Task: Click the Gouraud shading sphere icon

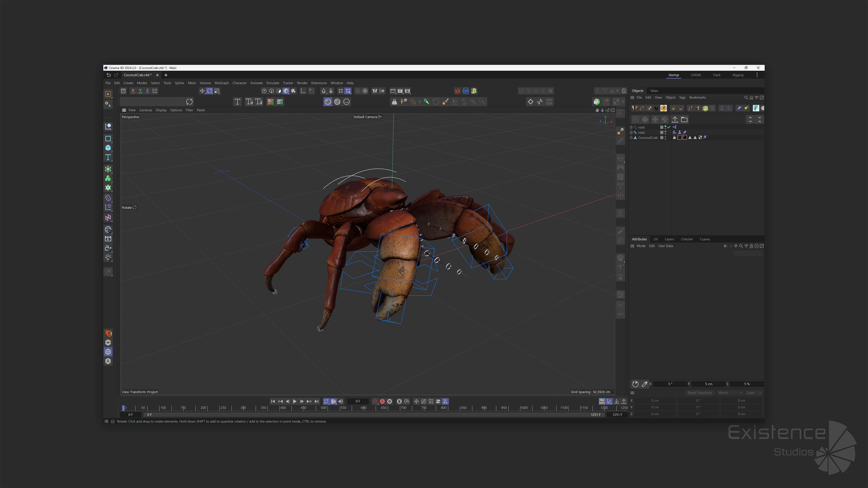Action: [328, 102]
